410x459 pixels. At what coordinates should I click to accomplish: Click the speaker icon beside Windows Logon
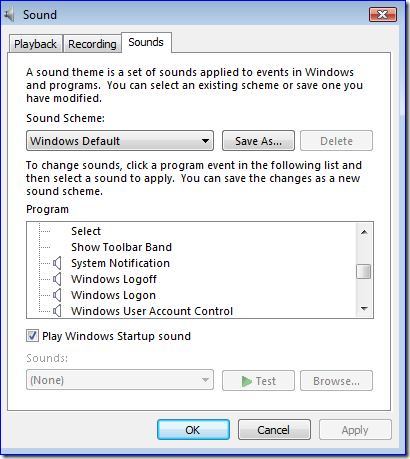pos(57,295)
